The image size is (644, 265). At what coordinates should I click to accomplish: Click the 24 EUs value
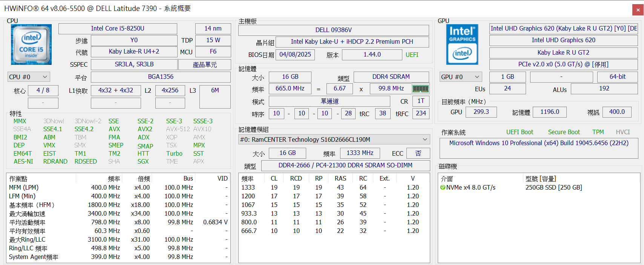pyautogui.click(x=508, y=89)
